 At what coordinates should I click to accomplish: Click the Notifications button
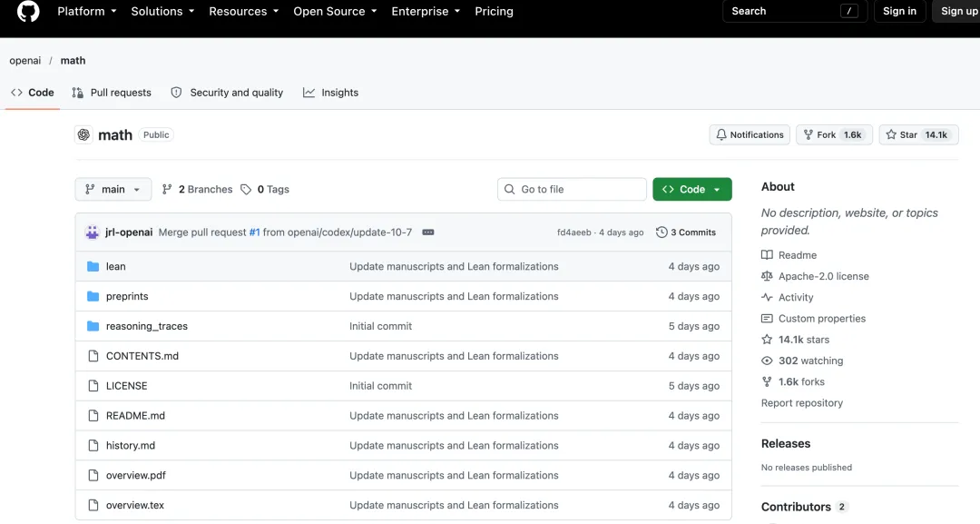tap(750, 135)
